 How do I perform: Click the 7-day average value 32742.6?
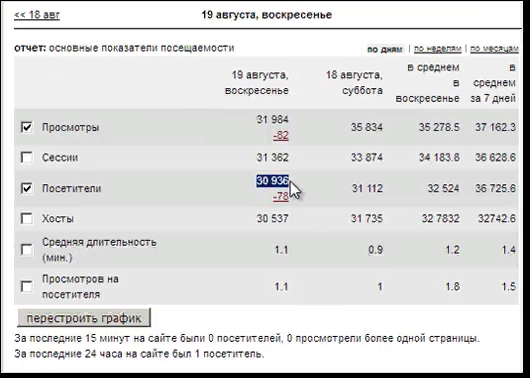coord(497,218)
